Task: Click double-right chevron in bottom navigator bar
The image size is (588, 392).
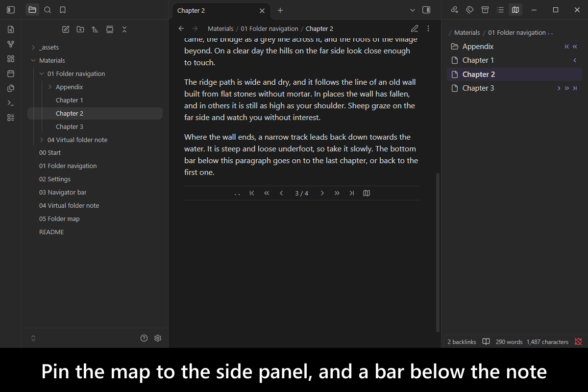Action: pos(337,193)
